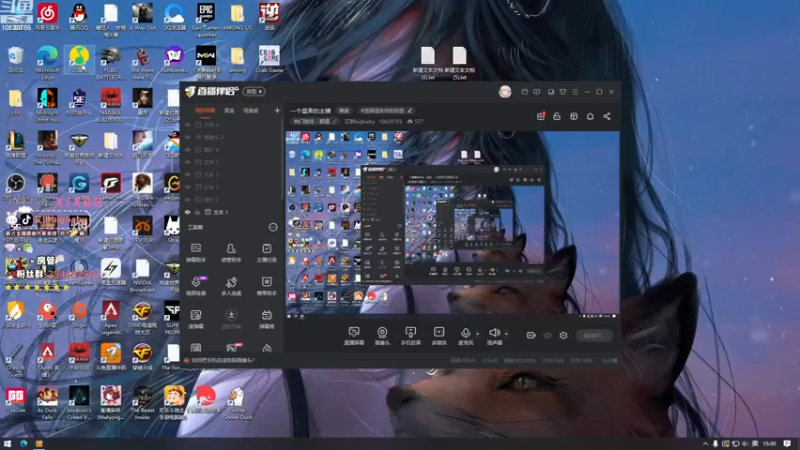Toggle visibility of 摄像头 2 source

pyautogui.click(x=188, y=137)
